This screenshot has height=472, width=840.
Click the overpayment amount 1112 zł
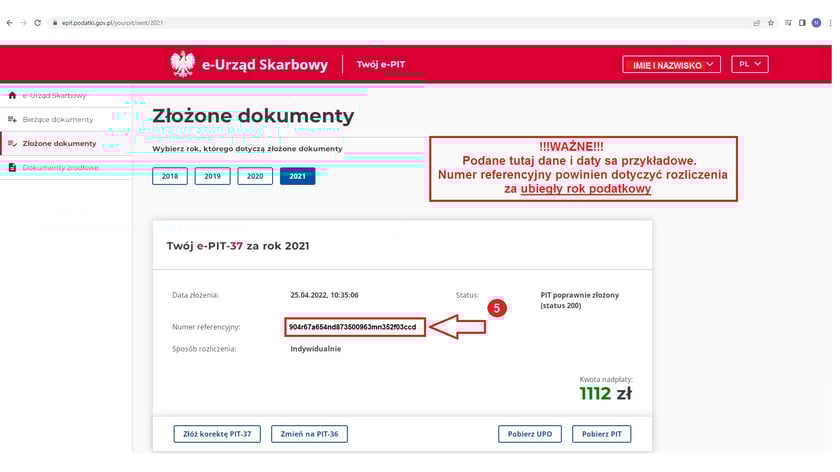click(x=605, y=394)
